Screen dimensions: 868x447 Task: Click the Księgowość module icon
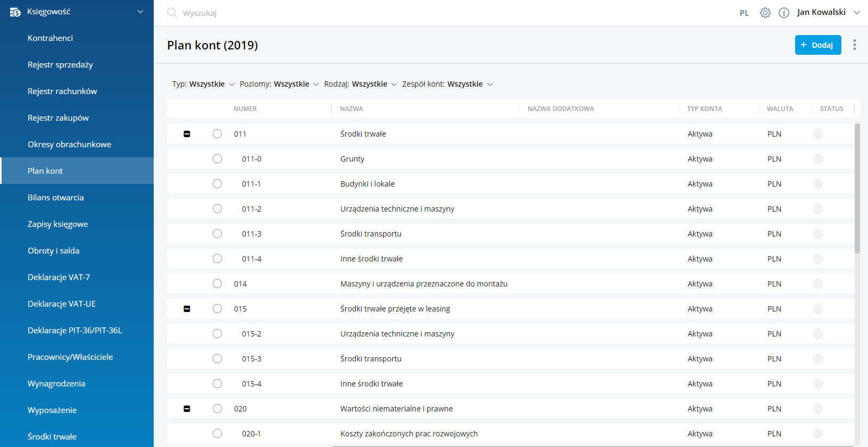(15, 12)
